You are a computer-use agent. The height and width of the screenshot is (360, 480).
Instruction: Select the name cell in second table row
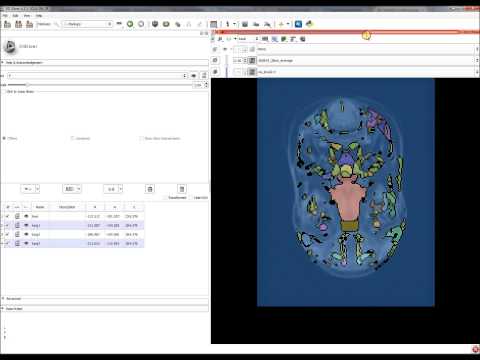40,226
